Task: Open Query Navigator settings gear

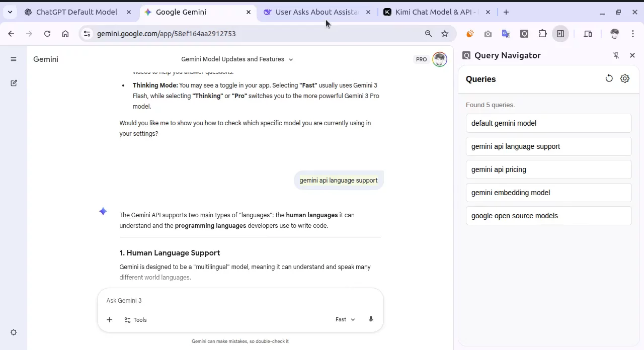Action: tap(625, 78)
